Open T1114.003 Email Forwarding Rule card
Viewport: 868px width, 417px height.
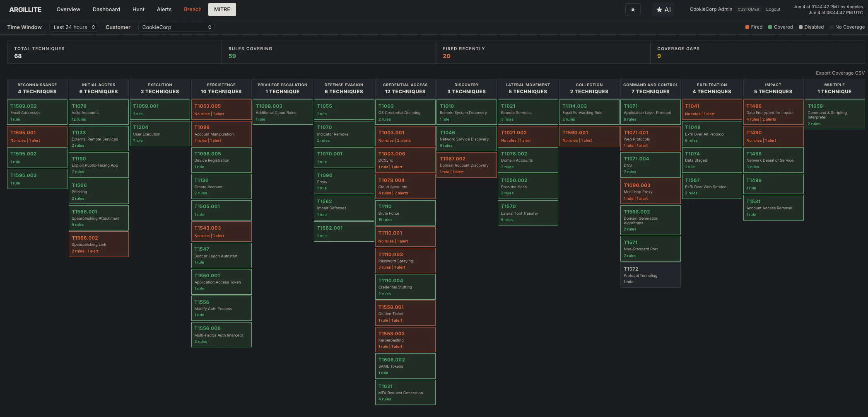[589, 112]
